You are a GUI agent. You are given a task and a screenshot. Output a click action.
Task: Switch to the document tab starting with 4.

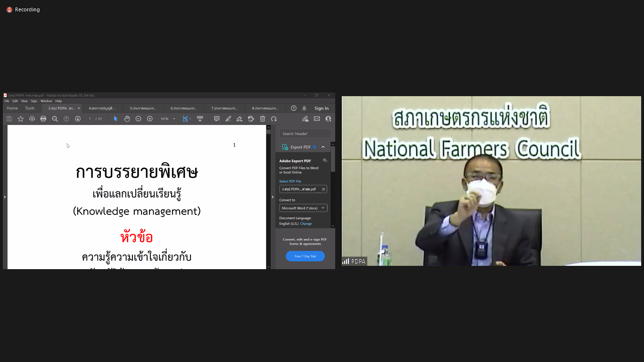pyautogui.click(x=102, y=108)
